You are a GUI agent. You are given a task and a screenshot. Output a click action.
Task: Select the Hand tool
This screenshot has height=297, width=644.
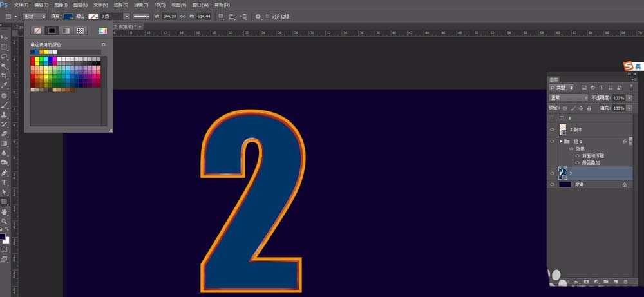click(4, 211)
